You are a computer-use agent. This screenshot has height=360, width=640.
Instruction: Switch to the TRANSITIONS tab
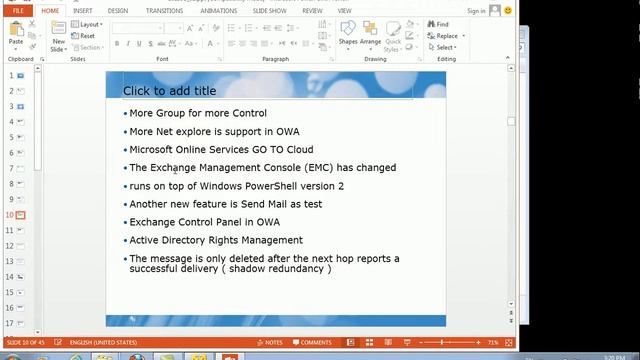point(164,11)
